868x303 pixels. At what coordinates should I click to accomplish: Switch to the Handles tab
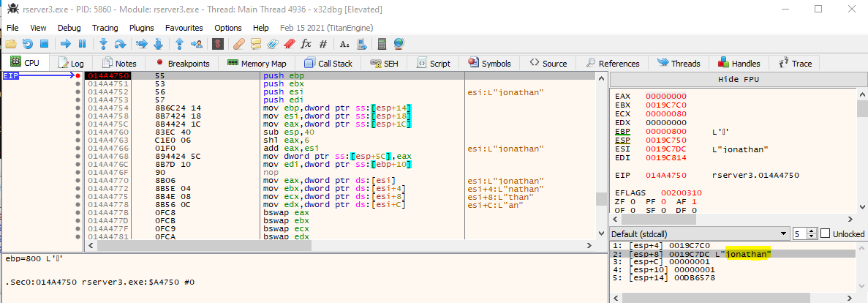[739, 63]
